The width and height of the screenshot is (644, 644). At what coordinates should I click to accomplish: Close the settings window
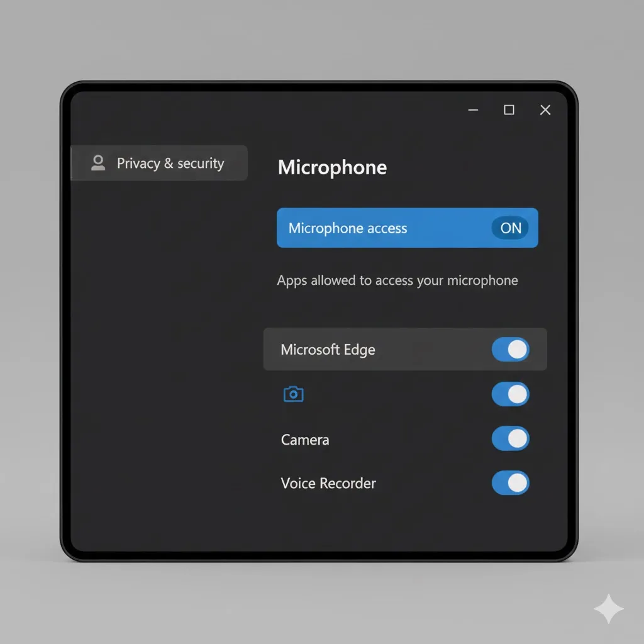click(545, 110)
